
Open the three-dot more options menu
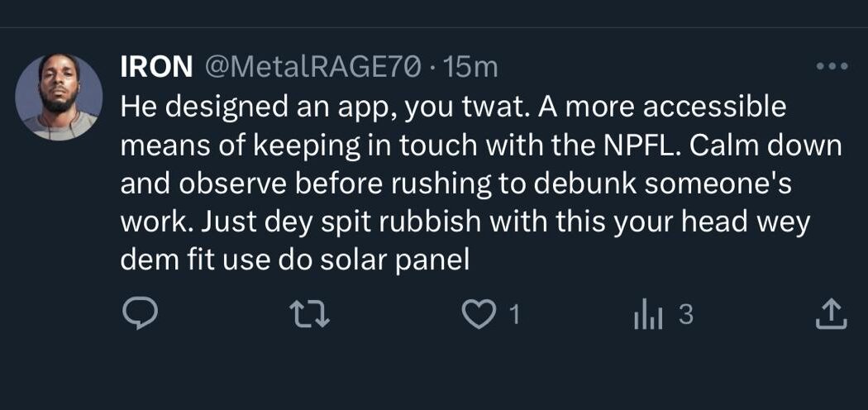tap(832, 67)
